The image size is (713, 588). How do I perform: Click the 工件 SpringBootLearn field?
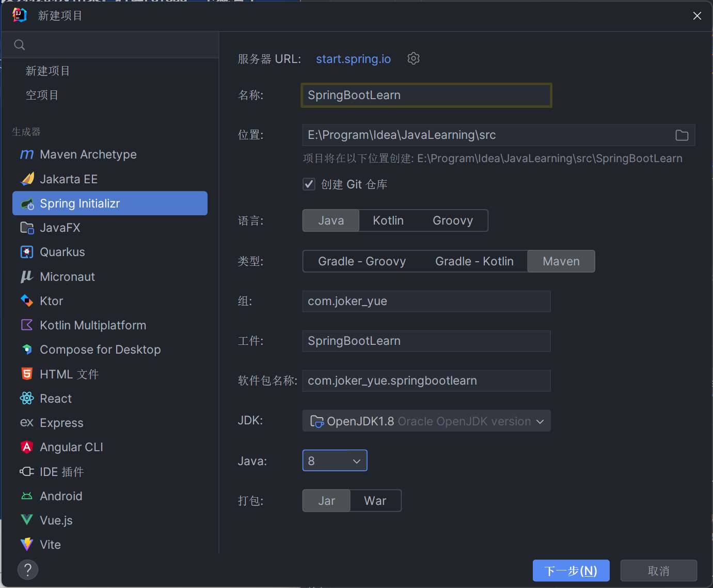tap(426, 341)
